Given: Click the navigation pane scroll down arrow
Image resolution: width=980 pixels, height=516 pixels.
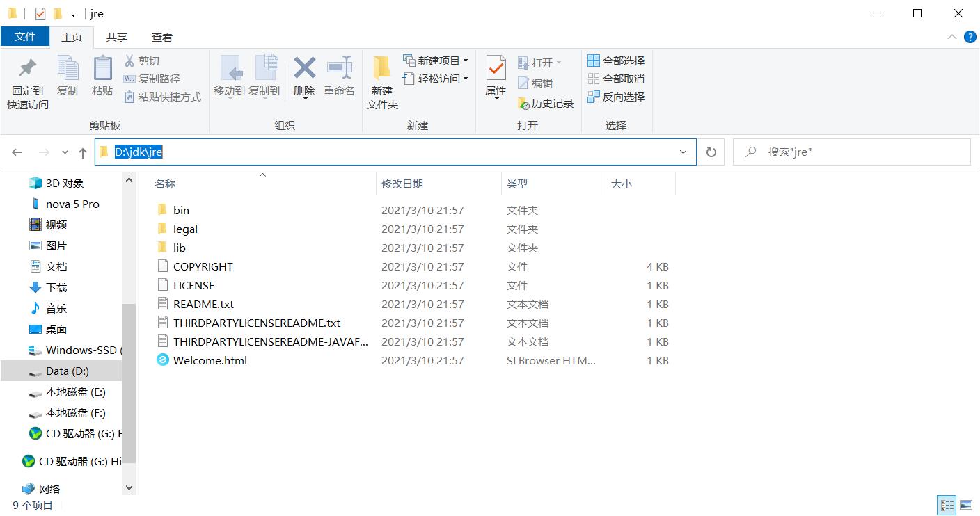Looking at the screenshot, I should click(129, 488).
